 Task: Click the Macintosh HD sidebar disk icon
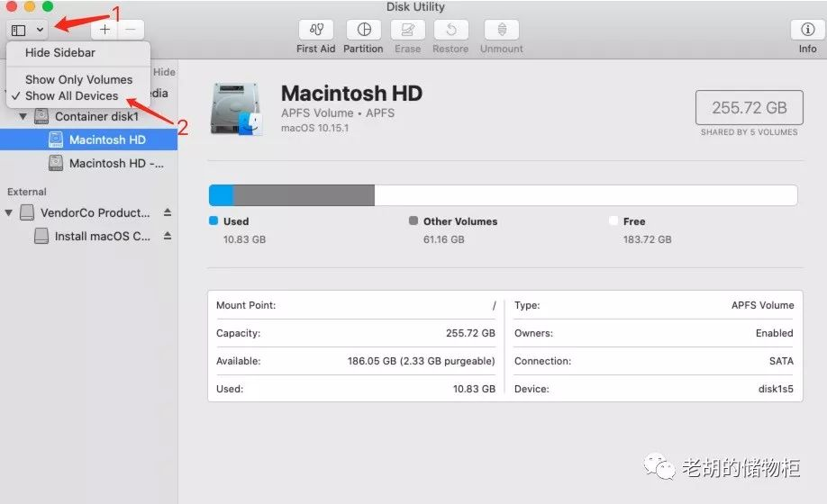(56, 139)
